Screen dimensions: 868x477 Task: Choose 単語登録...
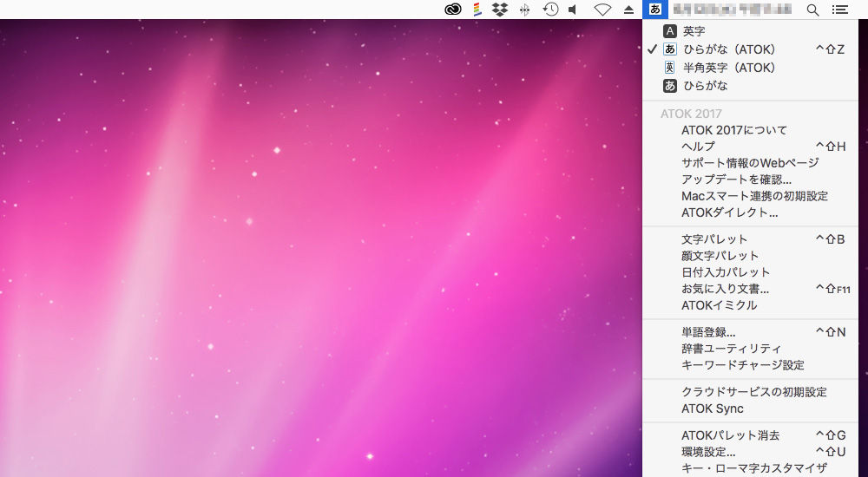750,332
